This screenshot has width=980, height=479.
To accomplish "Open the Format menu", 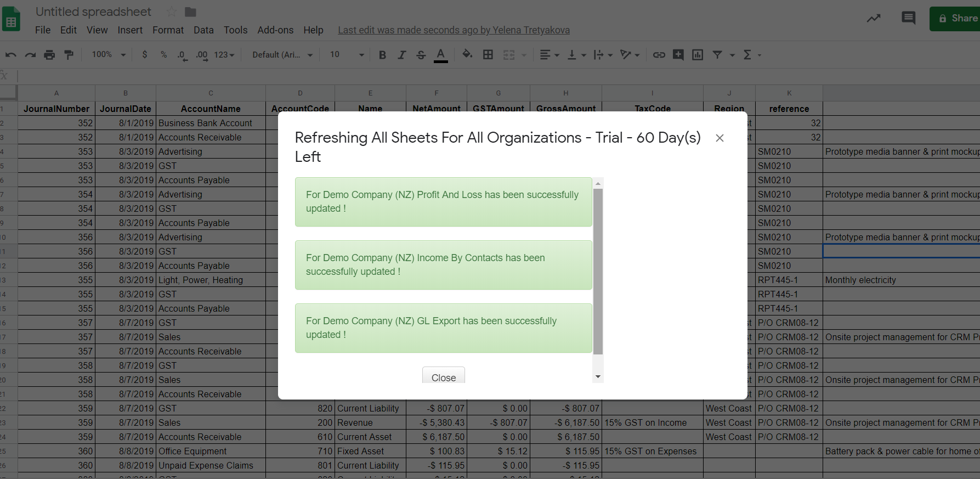I will click(x=168, y=30).
